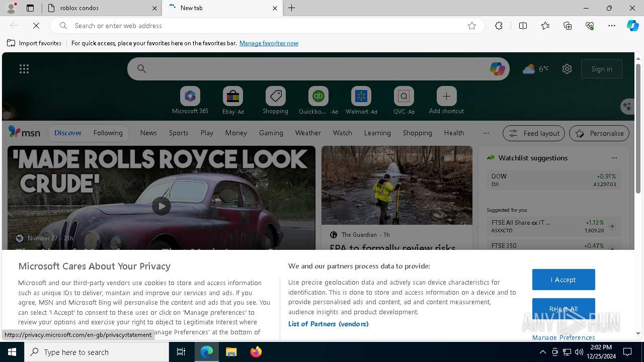Image resolution: width=644 pixels, height=362 pixels.
Task: Focus the address bar field
Action: point(267,26)
